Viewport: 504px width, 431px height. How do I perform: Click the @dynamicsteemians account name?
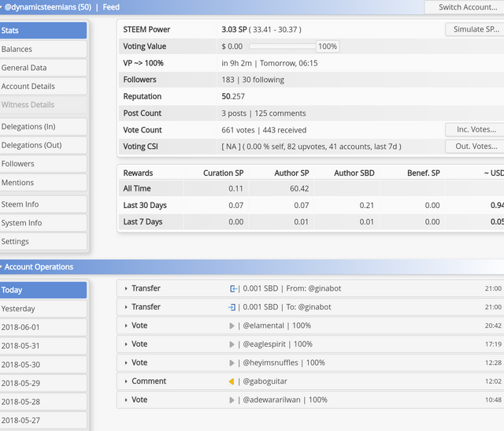[x=48, y=7]
